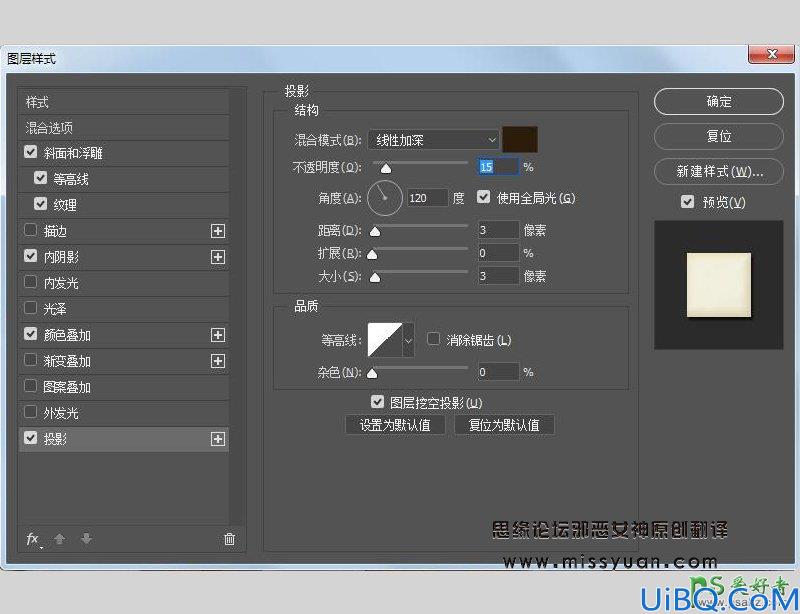
Task: Close the 图层样式 dialog window
Action: tap(771, 54)
